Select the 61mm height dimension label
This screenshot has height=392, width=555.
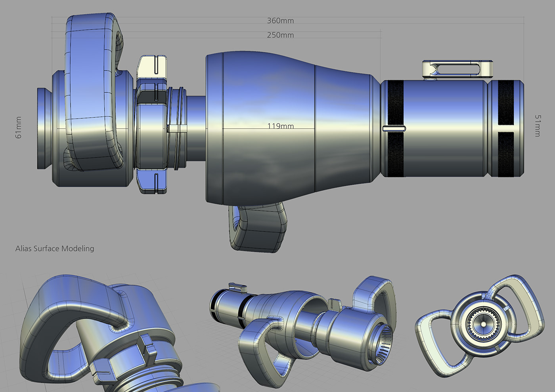[x=18, y=127]
